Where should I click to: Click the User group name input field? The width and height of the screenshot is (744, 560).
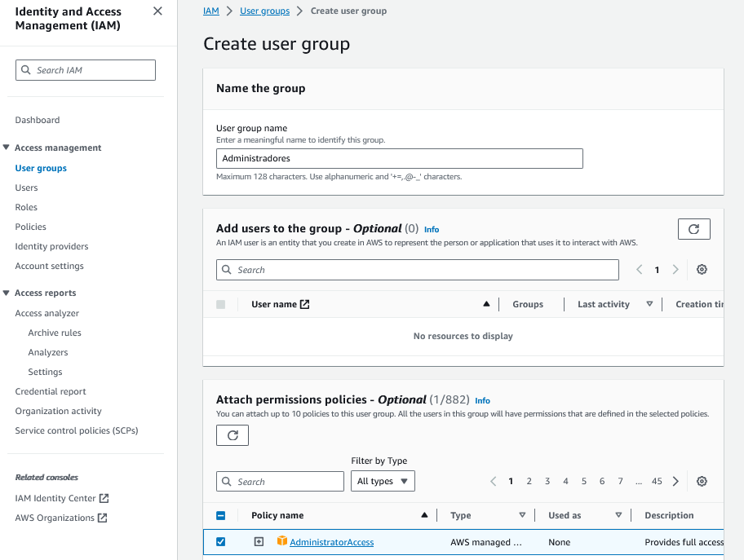click(400, 158)
